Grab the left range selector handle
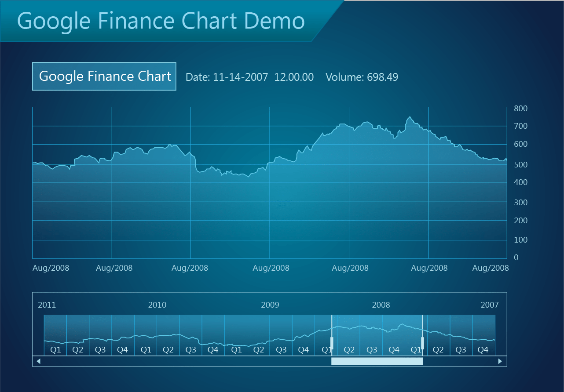This screenshot has height=392, width=564. tap(332, 343)
